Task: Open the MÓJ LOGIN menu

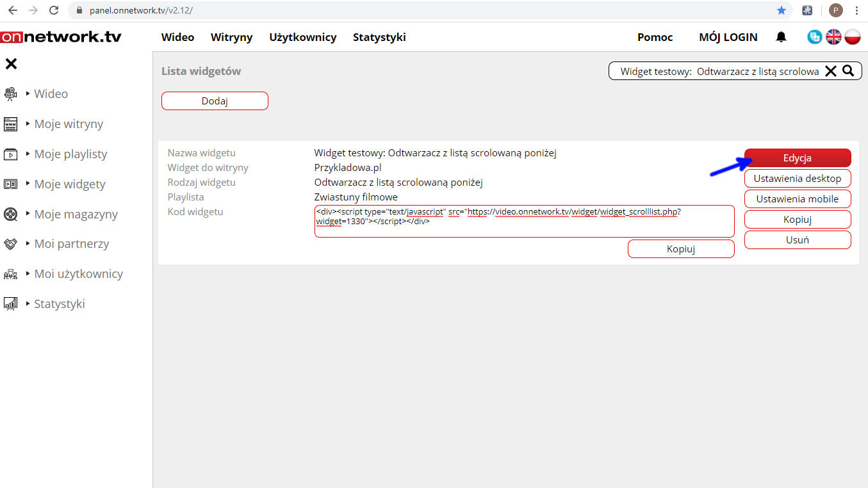Action: click(728, 37)
